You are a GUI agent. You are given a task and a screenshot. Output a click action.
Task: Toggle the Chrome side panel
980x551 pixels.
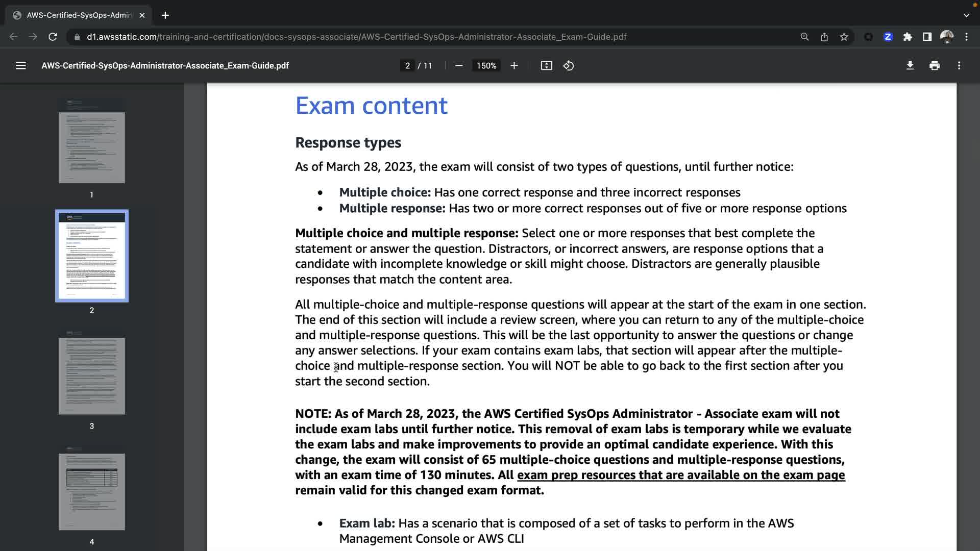pyautogui.click(x=927, y=37)
